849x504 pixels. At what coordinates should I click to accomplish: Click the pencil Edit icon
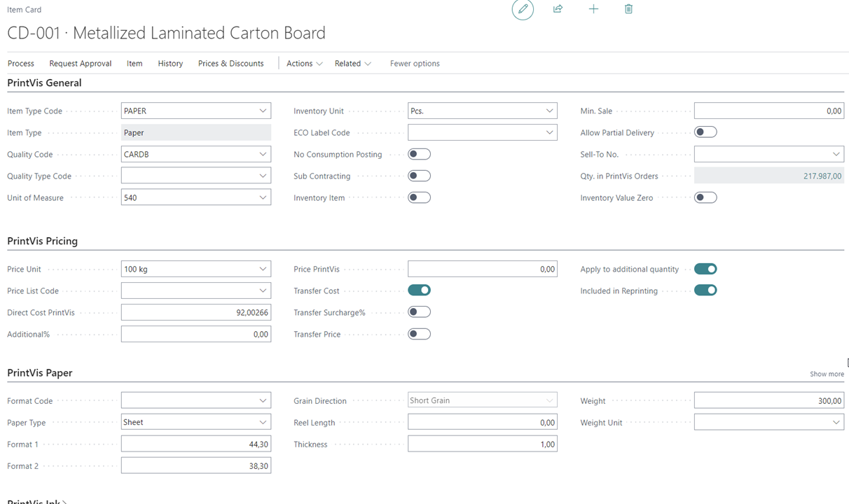tap(523, 9)
